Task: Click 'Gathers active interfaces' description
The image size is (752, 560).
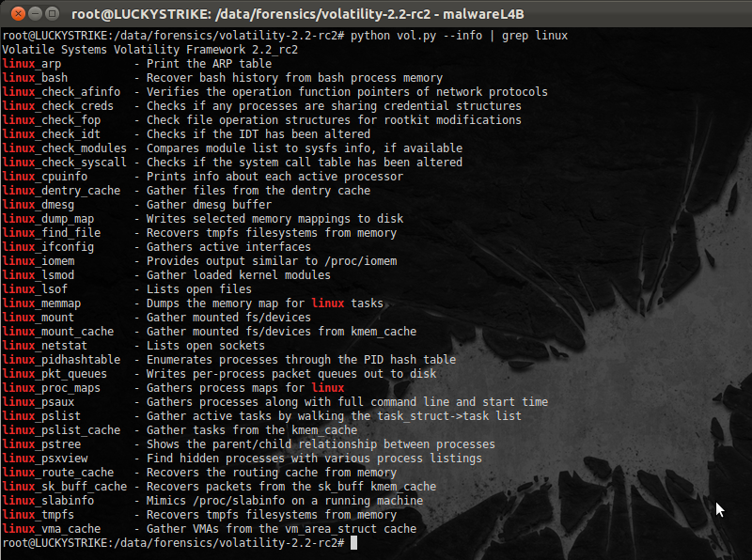Action: (228, 247)
